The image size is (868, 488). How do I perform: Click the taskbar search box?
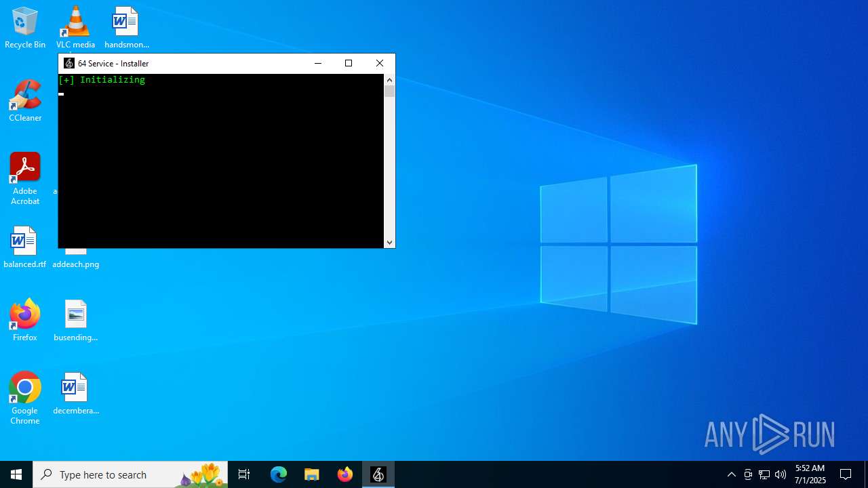[x=130, y=474]
